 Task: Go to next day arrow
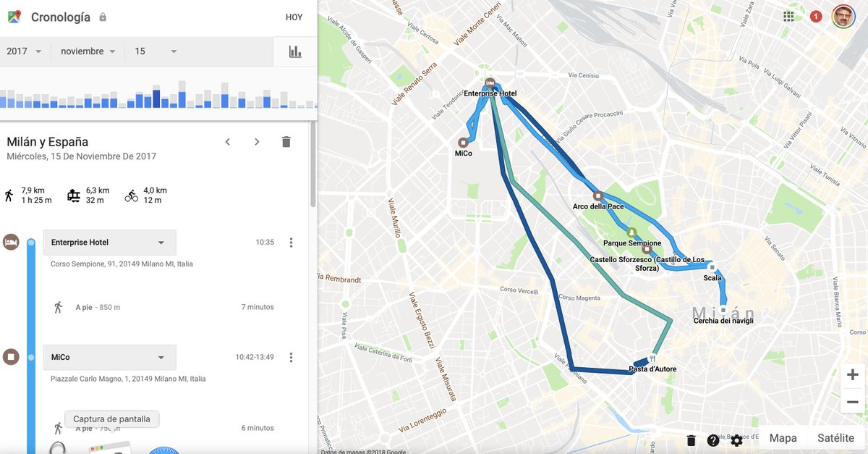pyautogui.click(x=257, y=142)
